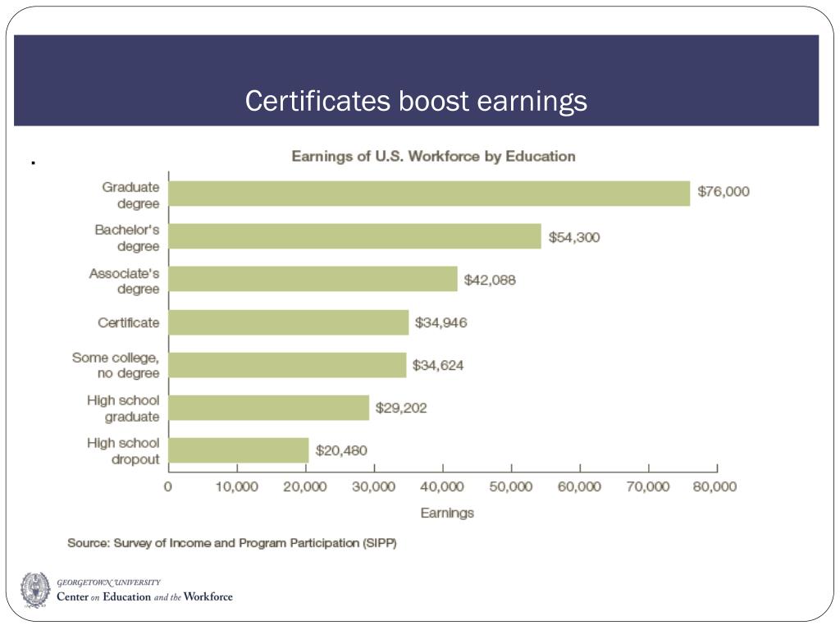Click the 10,000 axis tick label
This screenshot has width=840, height=630.
point(237,486)
